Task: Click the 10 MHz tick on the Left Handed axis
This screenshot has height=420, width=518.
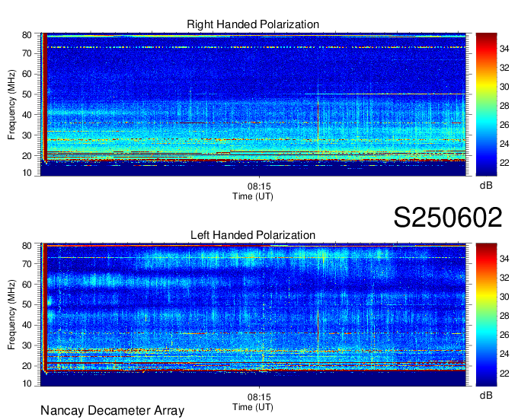Action: pyautogui.click(x=27, y=383)
